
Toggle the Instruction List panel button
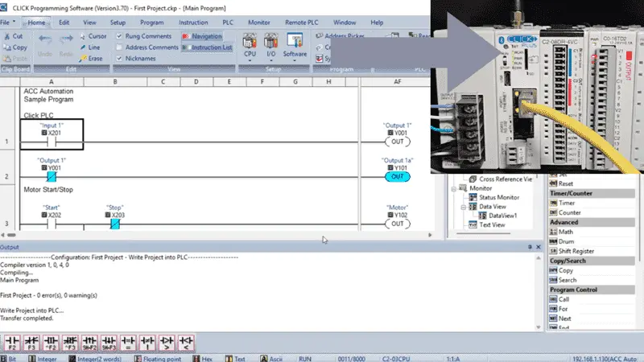[208, 47]
